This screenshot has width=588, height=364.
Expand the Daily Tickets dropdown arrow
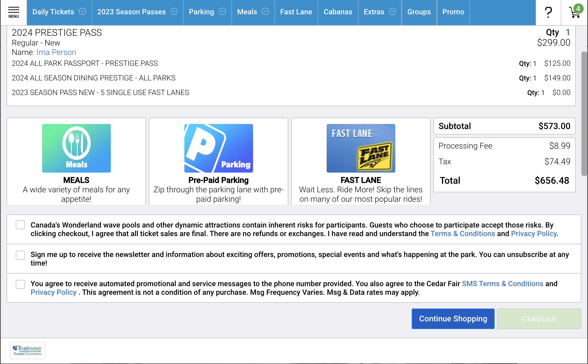click(82, 11)
